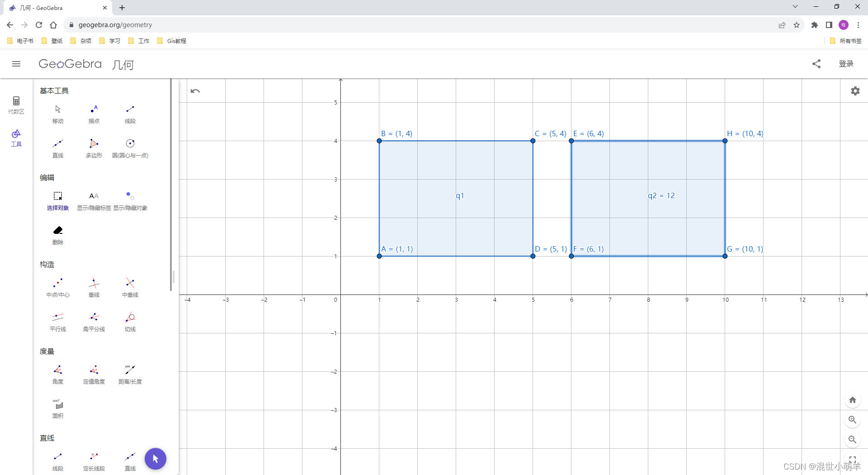This screenshot has height=475, width=868.
Task: Open a new browser tab
Action: pos(122,8)
